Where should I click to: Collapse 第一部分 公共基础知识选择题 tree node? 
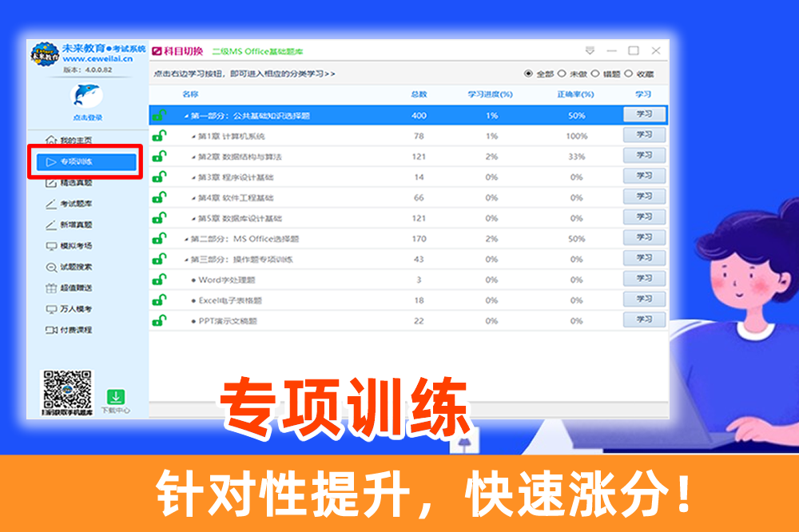tap(186, 116)
